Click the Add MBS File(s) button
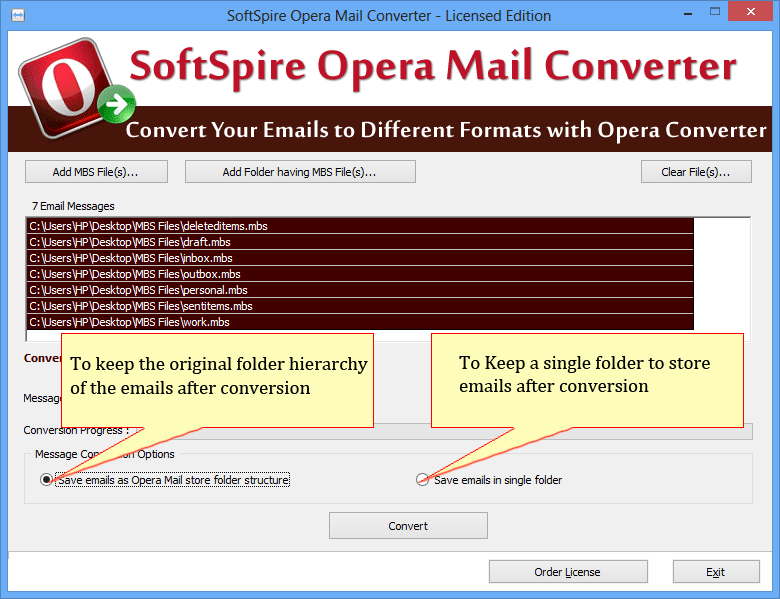This screenshot has height=599, width=780. 97,172
